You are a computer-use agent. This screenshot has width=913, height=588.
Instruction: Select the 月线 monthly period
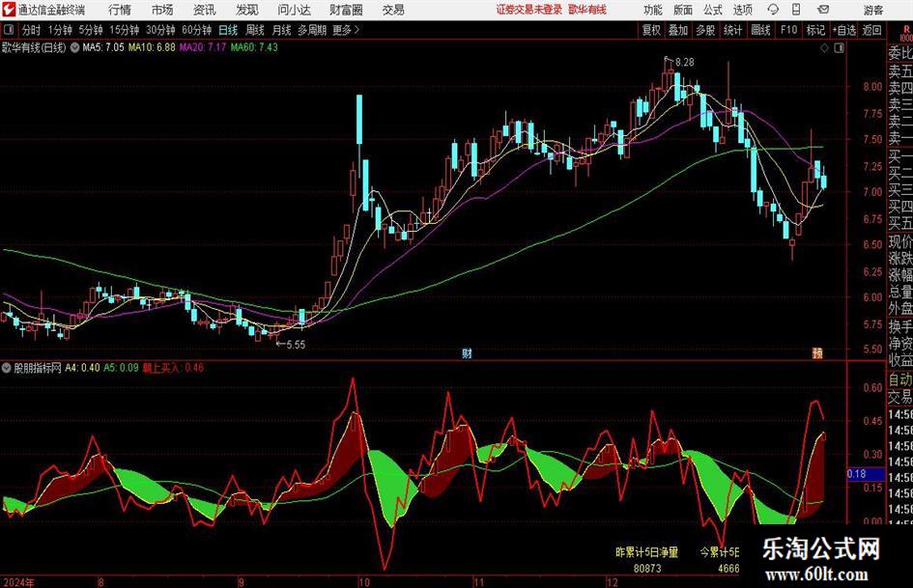(x=281, y=30)
